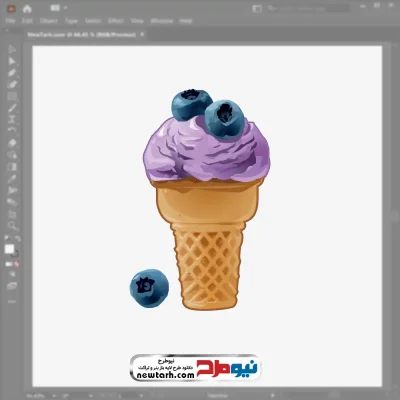Screen dimensions: 400x400
Task: Click the white fill color swatch
Action: [x=9, y=249]
